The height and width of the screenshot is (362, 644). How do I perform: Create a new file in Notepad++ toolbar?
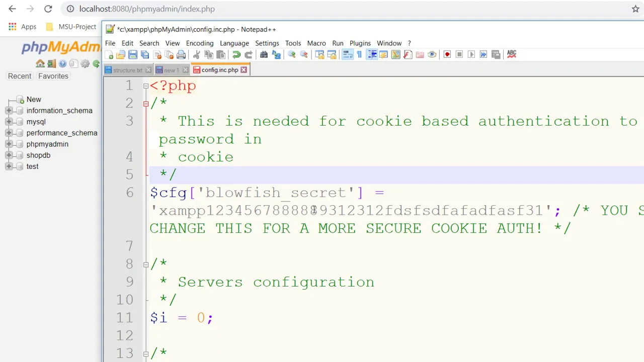[109, 54]
